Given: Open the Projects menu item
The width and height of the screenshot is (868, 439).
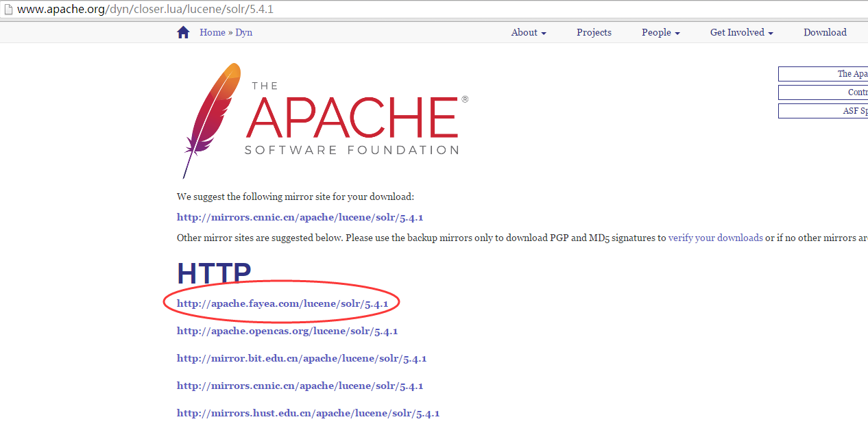Looking at the screenshot, I should coord(594,32).
